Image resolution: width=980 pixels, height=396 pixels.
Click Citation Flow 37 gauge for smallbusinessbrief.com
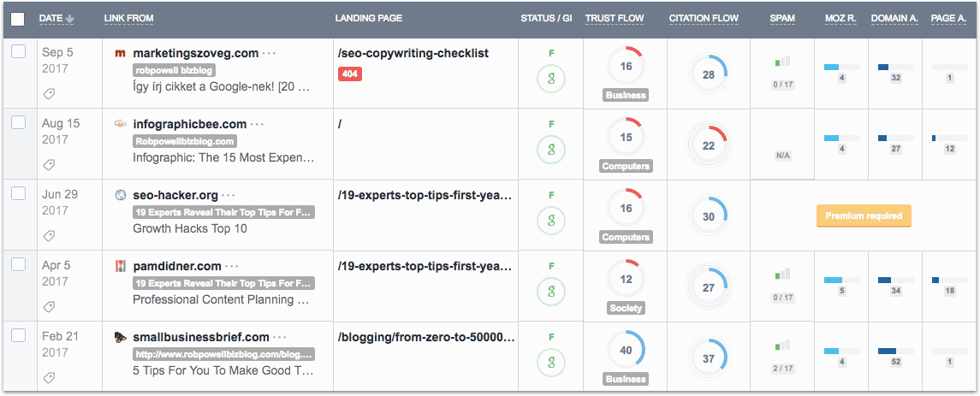[x=708, y=358]
